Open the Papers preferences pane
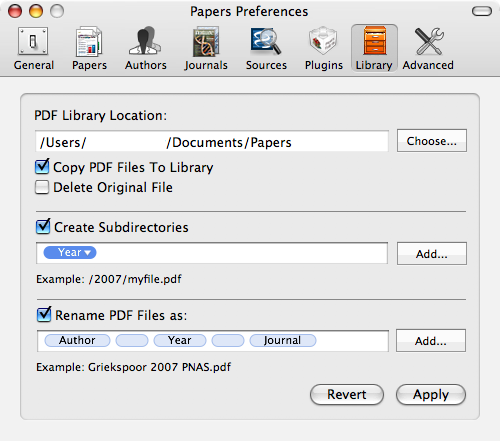500x441 pixels. coord(89,48)
